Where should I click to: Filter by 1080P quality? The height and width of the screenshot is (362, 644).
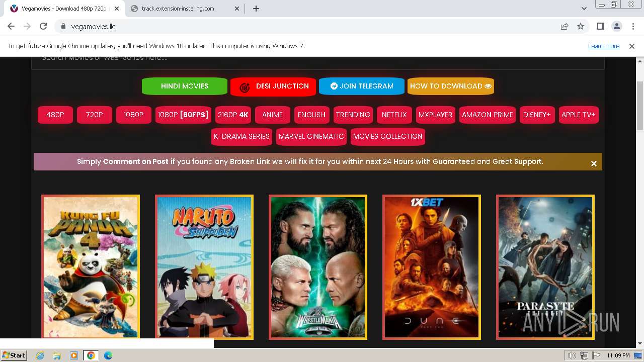[x=134, y=115]
